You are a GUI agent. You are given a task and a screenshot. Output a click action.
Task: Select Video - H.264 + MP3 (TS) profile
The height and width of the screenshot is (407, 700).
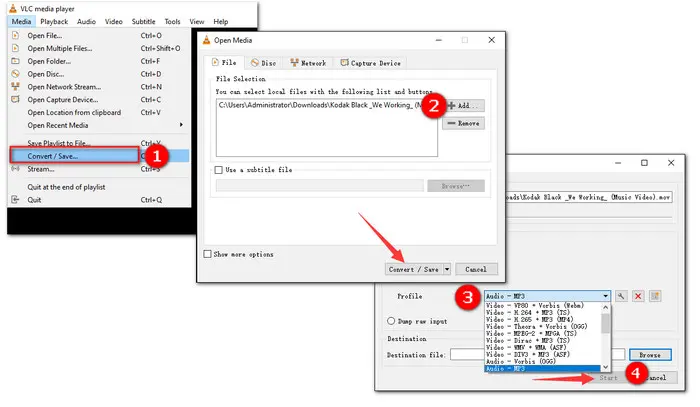click(x=543, y=313)
